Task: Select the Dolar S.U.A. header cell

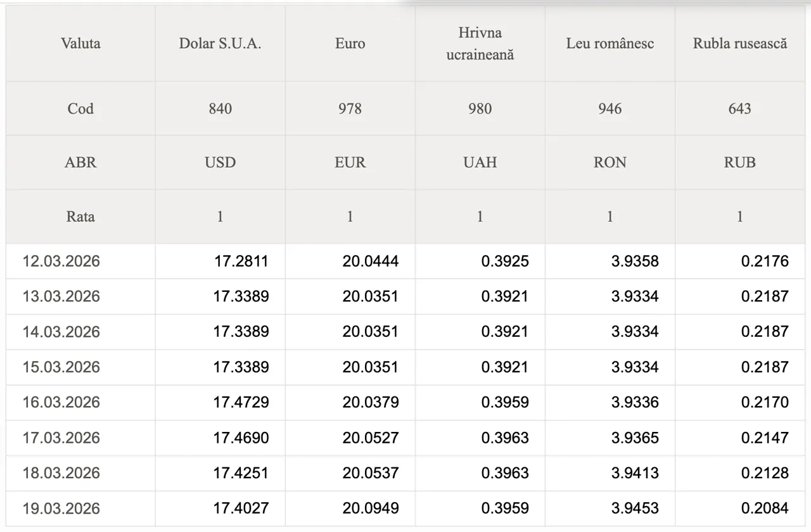Action: coord(220,44)
